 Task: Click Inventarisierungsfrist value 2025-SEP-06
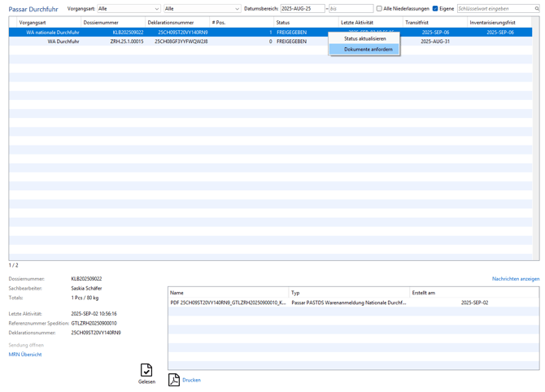[500, 33]
